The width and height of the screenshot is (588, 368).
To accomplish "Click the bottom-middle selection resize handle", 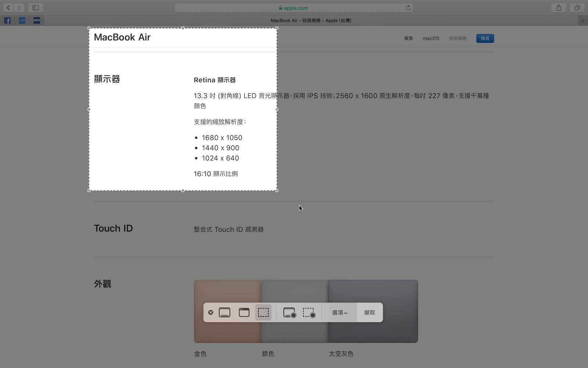I will (183, 191).
